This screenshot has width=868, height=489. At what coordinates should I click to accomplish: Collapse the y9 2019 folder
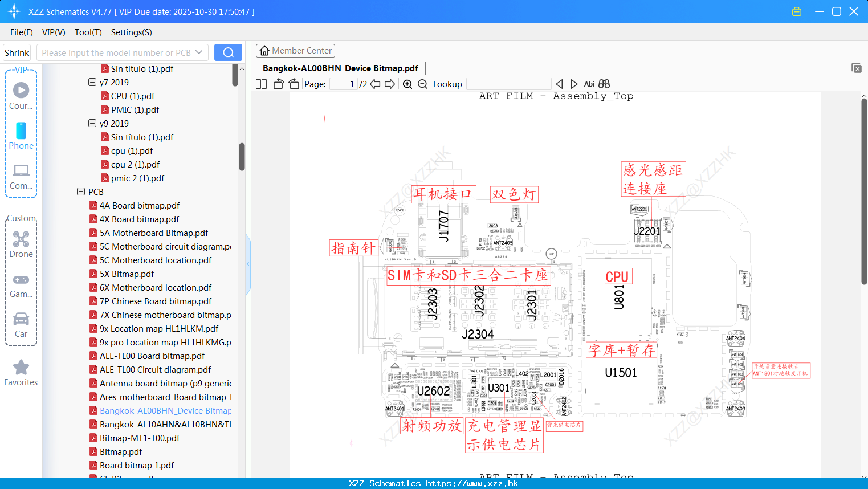92,123
